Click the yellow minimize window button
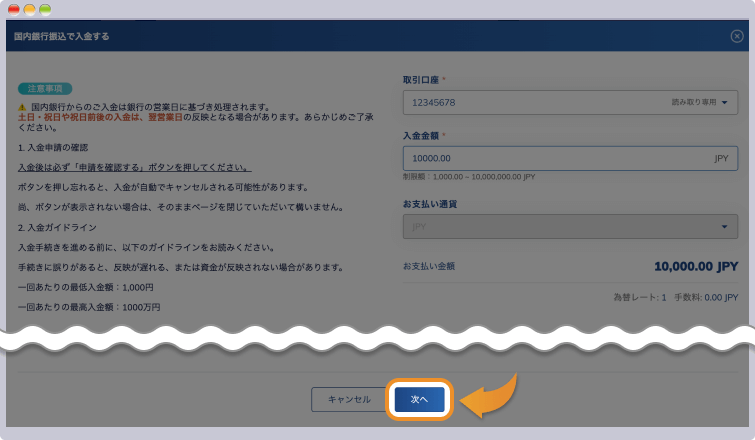Image resolution: width=755 pixels, height=440 pixels. coord(30,9)
